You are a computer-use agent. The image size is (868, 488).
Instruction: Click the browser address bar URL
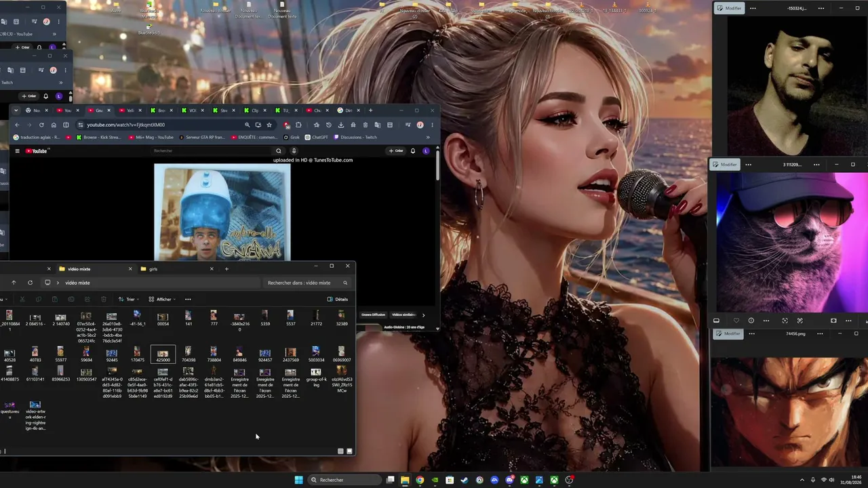(125, 125)
